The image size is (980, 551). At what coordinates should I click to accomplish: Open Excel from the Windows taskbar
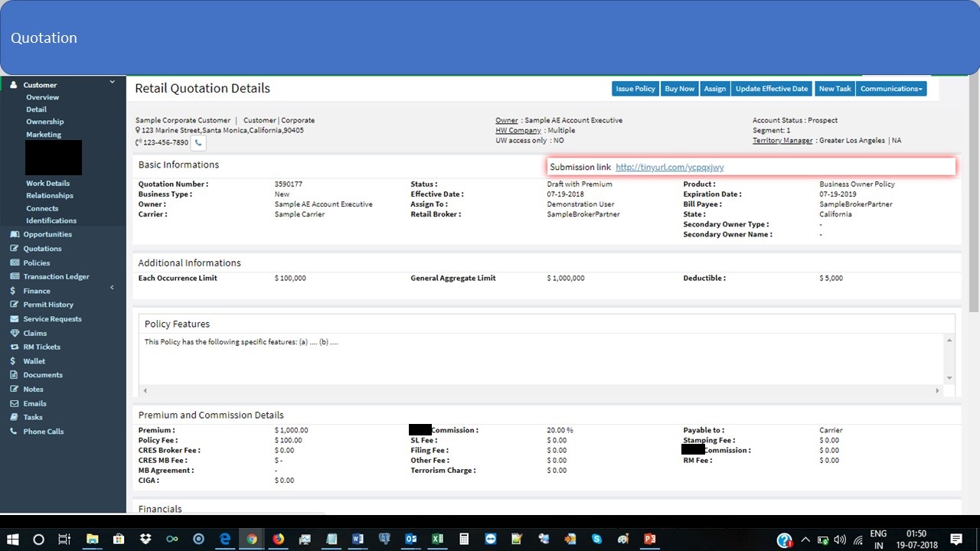coord(437,539)
